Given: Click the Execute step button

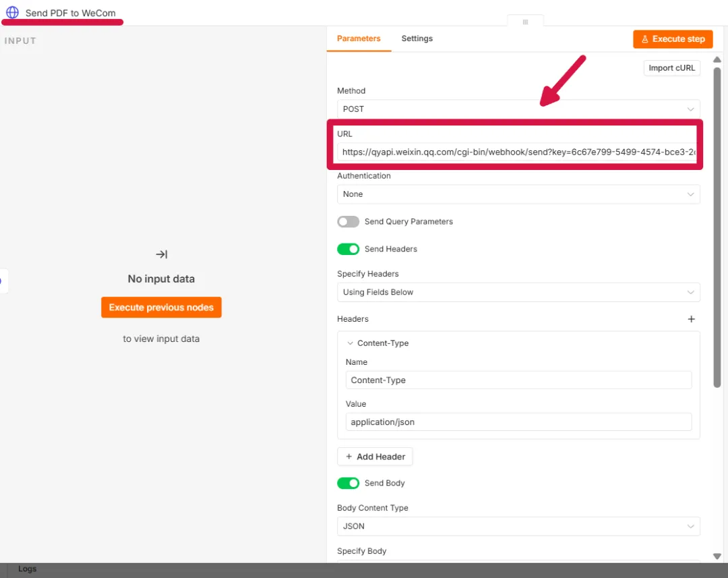Looking at the screenshot, I should (673, 39).
